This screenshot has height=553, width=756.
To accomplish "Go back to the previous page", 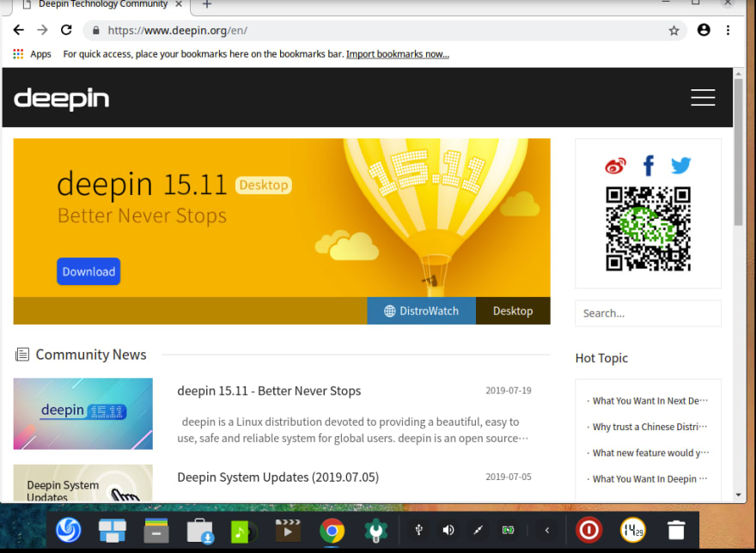I will coord(18,30).
